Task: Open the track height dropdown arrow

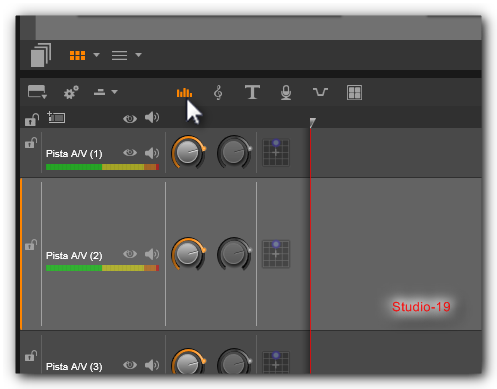Action: pos(114,92)
